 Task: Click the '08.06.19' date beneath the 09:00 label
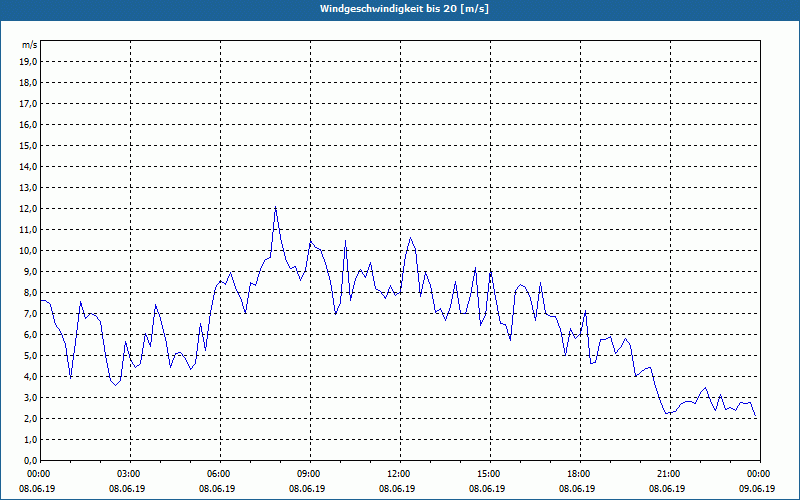307,489
